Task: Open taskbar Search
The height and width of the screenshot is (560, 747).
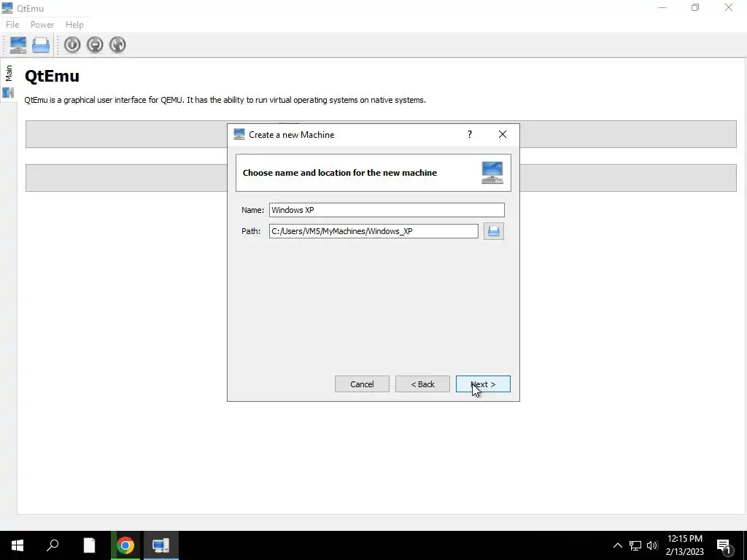Action: 53,545
